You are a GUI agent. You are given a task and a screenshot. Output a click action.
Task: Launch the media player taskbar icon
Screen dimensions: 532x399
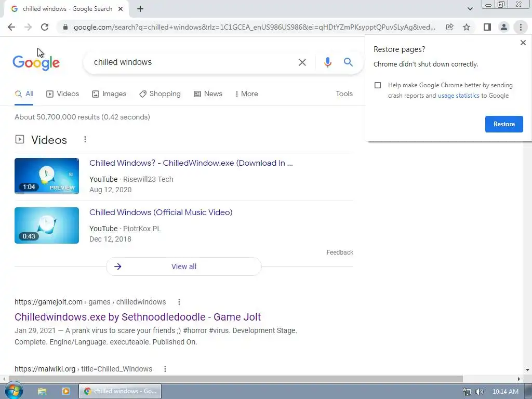[x=66, y=392]
